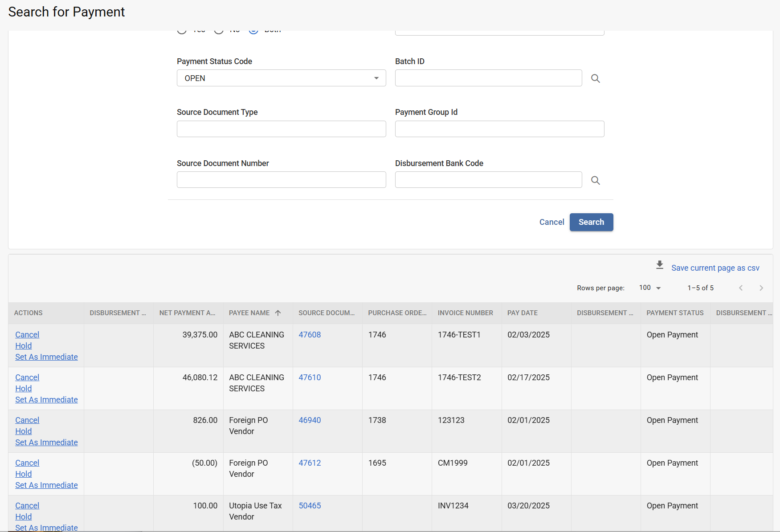This screenshot has height=532, width=780.
Task: Open the Payment Status Code dropdown
Action: (x=281, y=78)
